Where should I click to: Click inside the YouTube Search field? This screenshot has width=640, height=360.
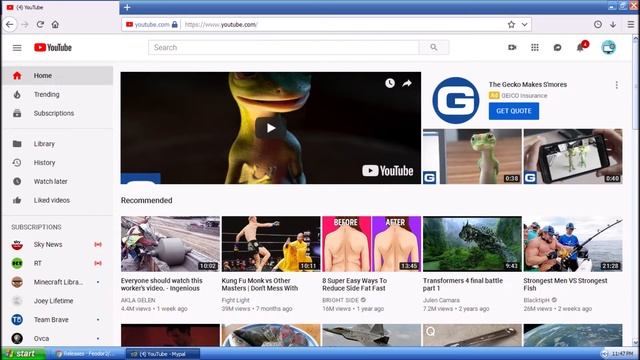click(284, 47)
